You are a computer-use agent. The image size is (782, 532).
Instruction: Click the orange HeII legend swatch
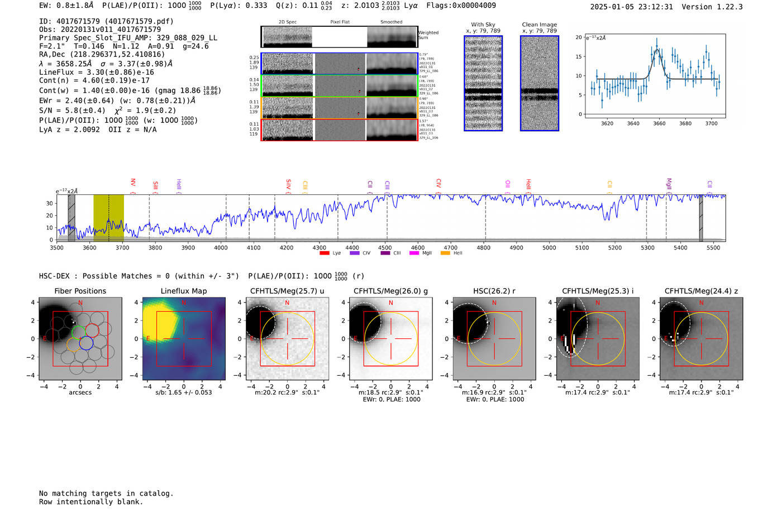coord(445,253)
